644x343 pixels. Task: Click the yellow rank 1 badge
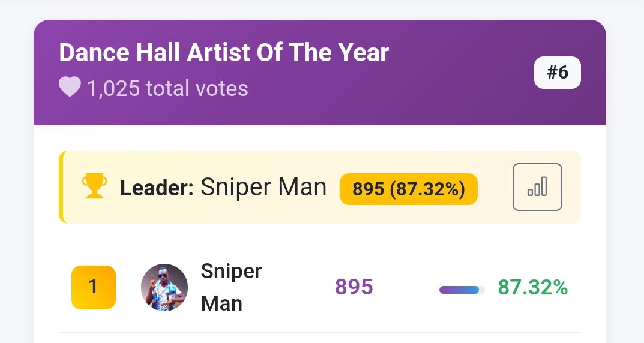pyautogui.click(x=93, y=287)
